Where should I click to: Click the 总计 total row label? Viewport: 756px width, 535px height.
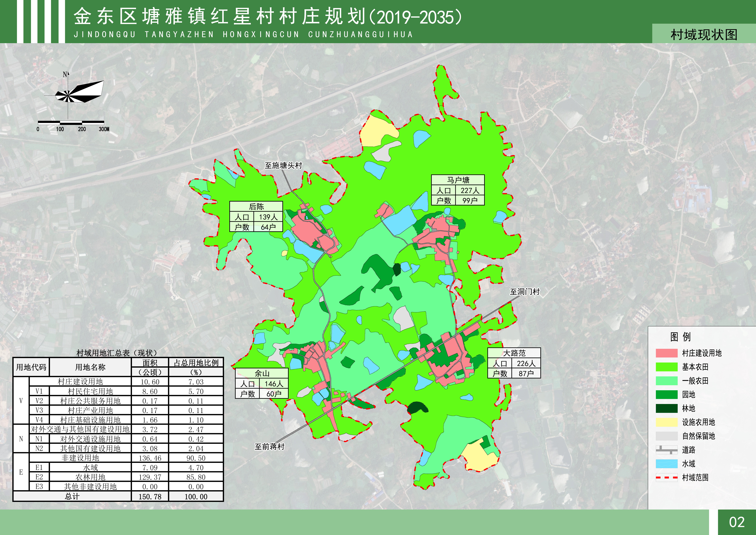tap(72, 496)
